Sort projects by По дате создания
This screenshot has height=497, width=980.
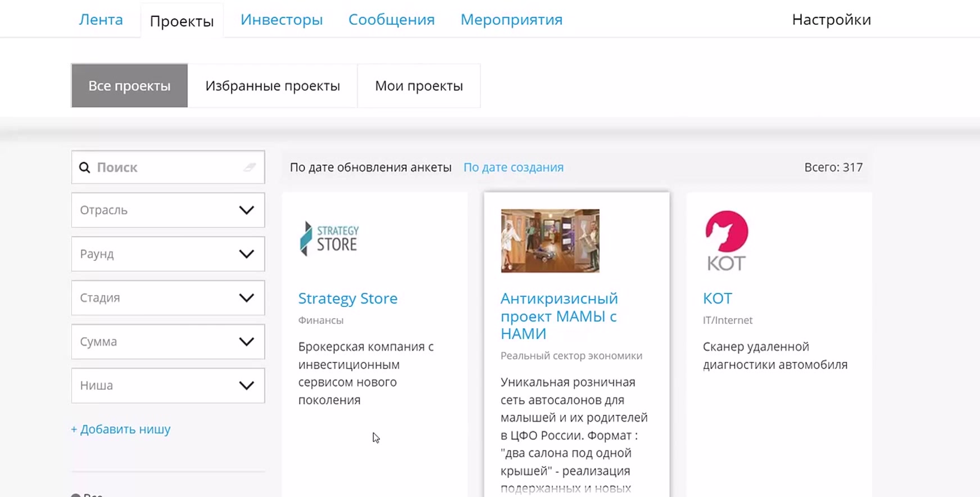tap(513, 168)
